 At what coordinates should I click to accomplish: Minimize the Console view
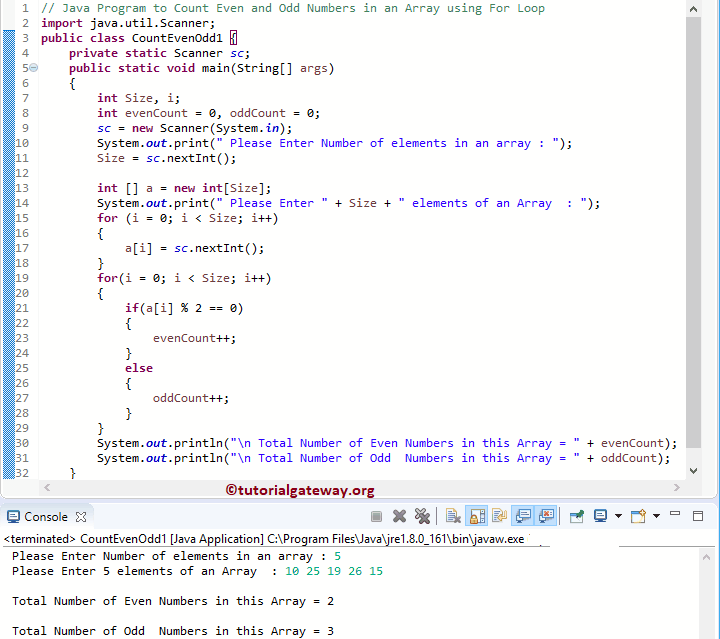point(675,514)
